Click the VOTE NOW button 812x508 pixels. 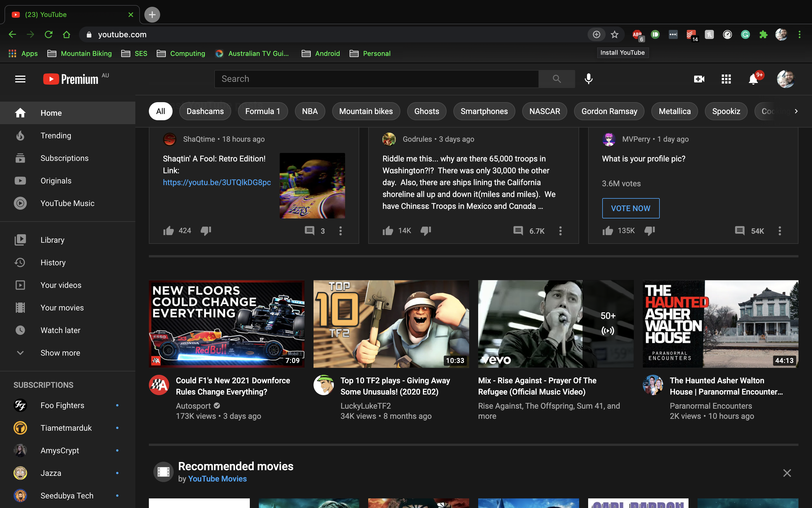click(x=630, y=208)
